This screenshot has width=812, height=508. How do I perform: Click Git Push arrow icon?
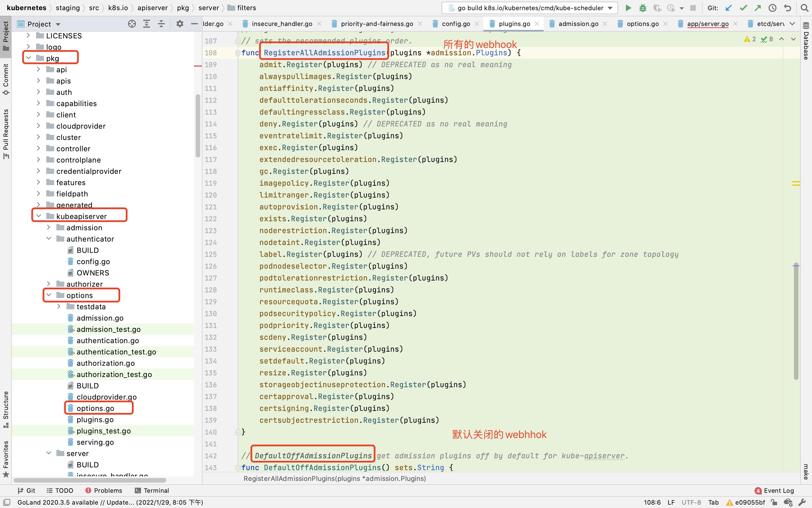pos(758,8)
